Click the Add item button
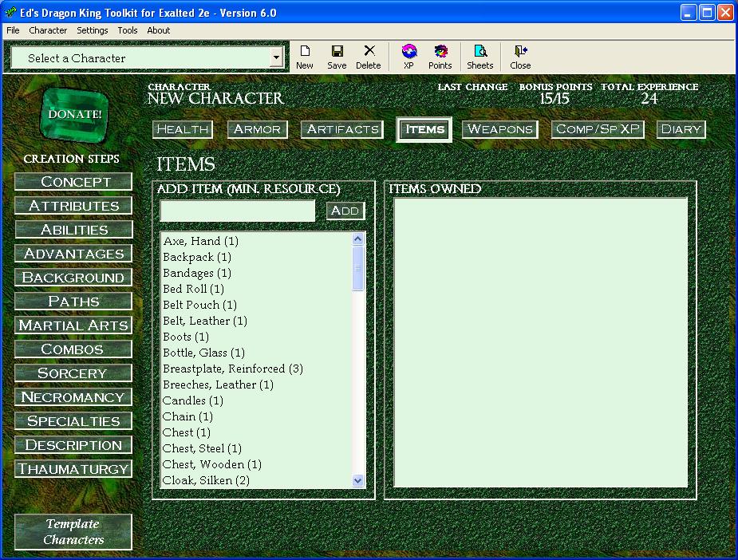This screenshot has width=738, height=560. [x=345, y=211]
